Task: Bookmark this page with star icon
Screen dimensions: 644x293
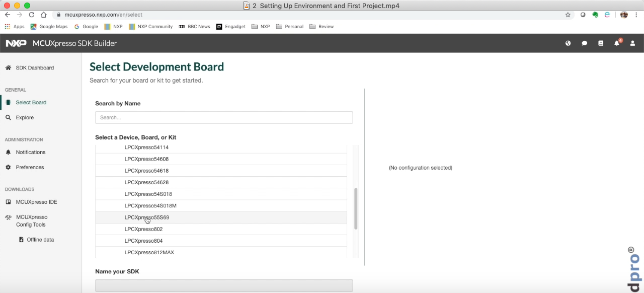Action: [568, 15]
